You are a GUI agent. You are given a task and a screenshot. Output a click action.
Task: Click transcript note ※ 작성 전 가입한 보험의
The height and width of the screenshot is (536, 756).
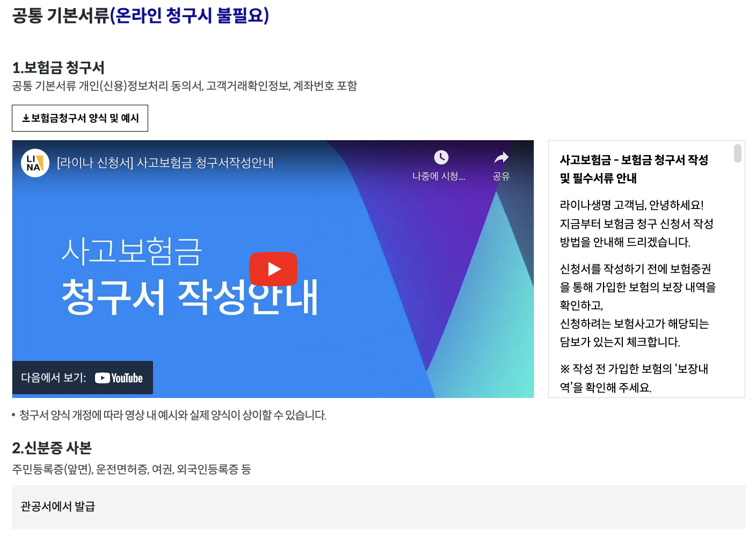click(x=634, y=369)
